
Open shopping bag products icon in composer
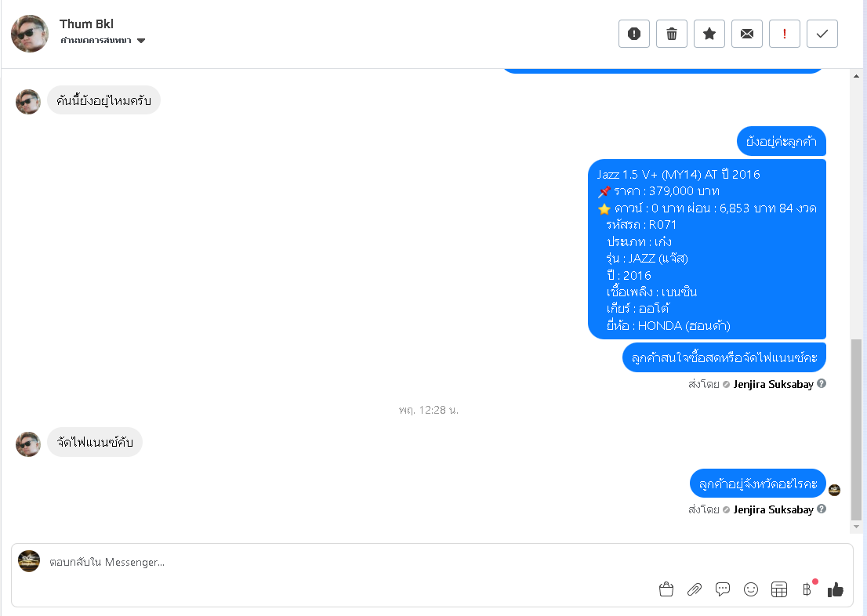click(x=666, y=589)
